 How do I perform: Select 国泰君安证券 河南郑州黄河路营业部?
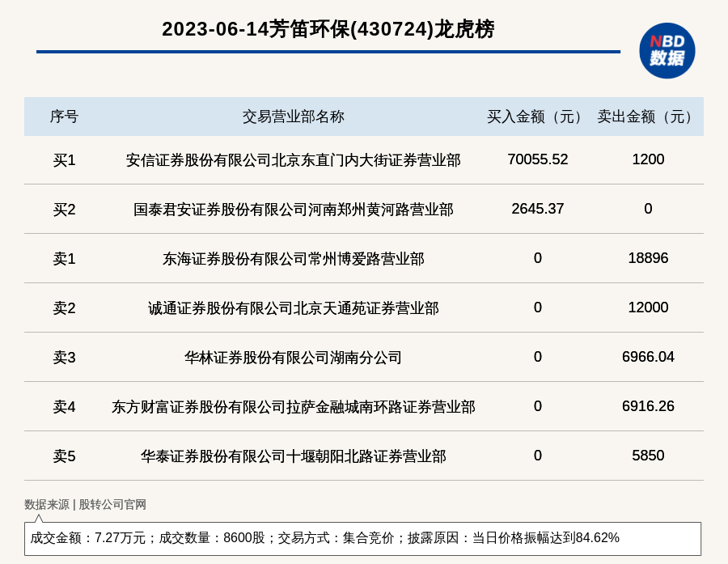[293, 210]
